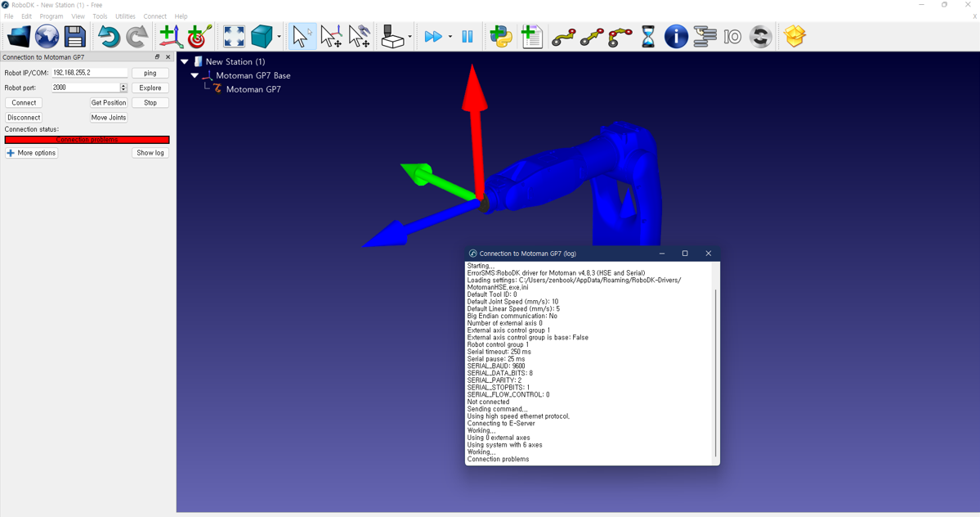Click the red Connection problems status bar
The image size is (980, 517).
pos(87,140)
